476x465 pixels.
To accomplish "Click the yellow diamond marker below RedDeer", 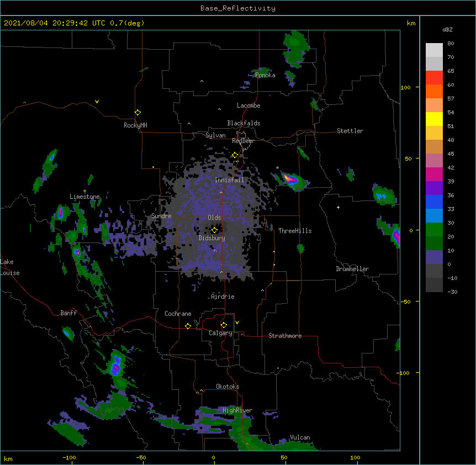I will [x=235, y=155].
